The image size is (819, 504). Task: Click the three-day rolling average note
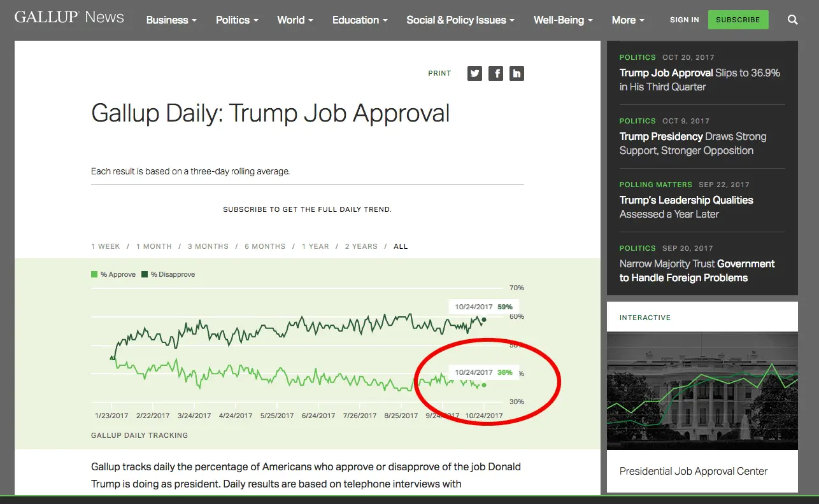(x=190, y=171)
